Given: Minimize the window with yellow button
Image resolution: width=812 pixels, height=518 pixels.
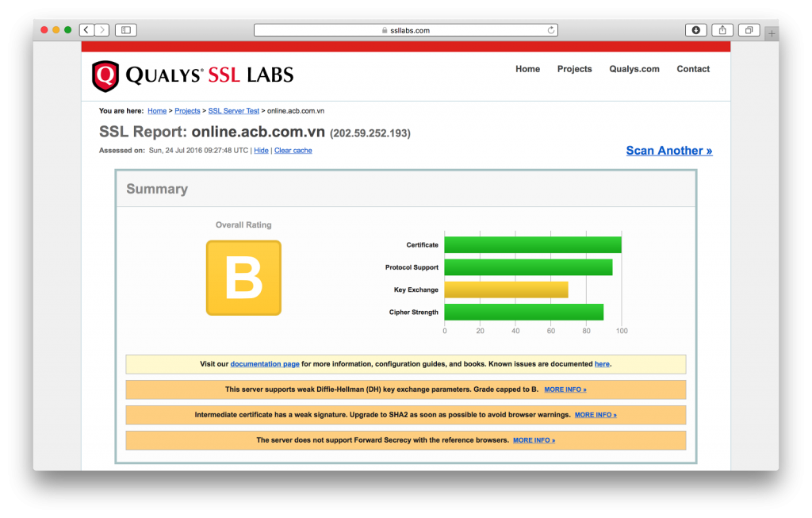Looking at the screenshot, I should coord(56,30).
